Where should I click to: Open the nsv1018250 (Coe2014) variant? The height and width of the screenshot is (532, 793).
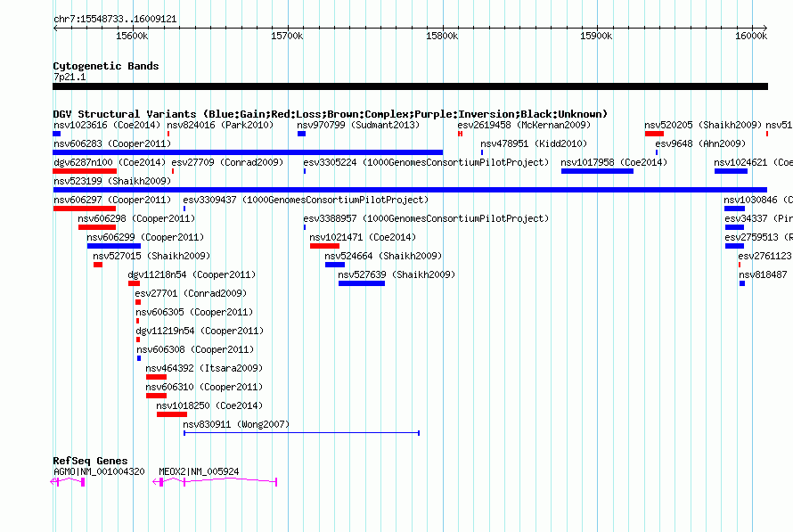point(209,405)
